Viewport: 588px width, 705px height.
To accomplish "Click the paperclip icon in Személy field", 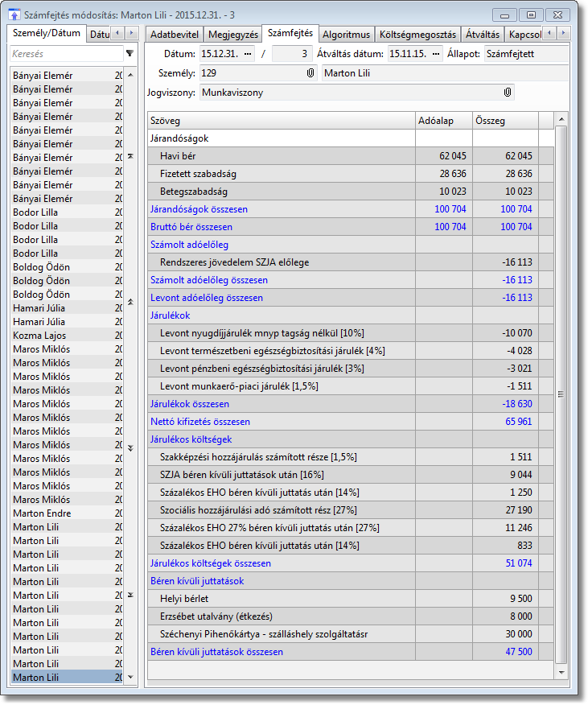I will click(x=310, y=73).
